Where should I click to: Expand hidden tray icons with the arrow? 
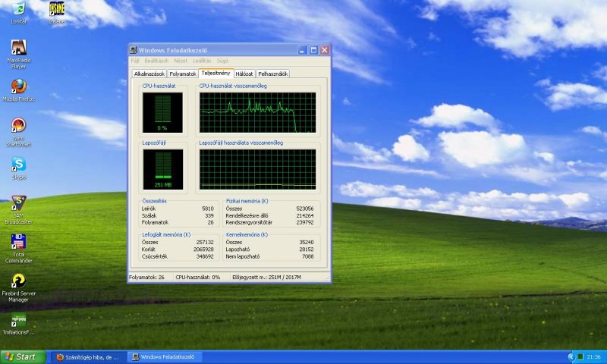pos(571,356)
